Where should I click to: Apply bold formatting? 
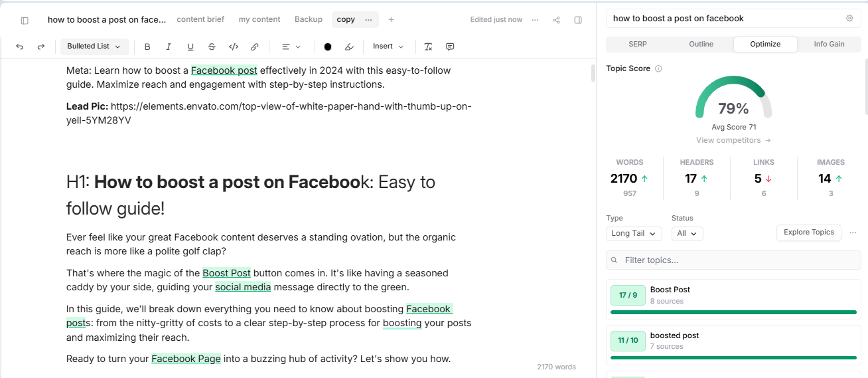point(147,47)
